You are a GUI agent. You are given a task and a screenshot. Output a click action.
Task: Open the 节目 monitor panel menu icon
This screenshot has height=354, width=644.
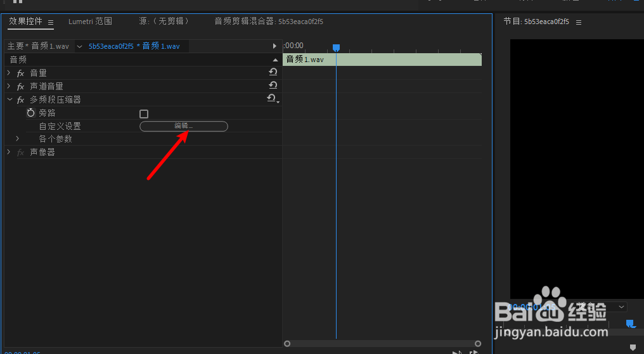point(579,23)
